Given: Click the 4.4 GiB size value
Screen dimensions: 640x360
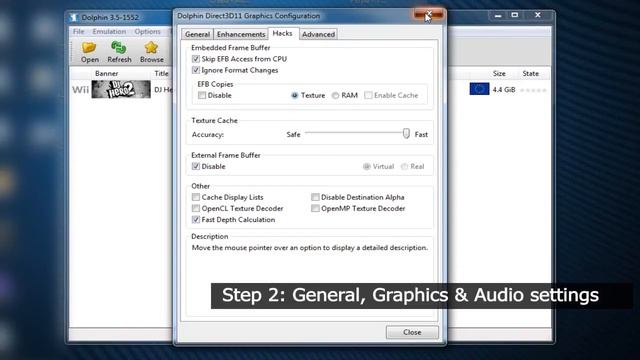Looking at the screenshot, I should click(x=504, y=90).
